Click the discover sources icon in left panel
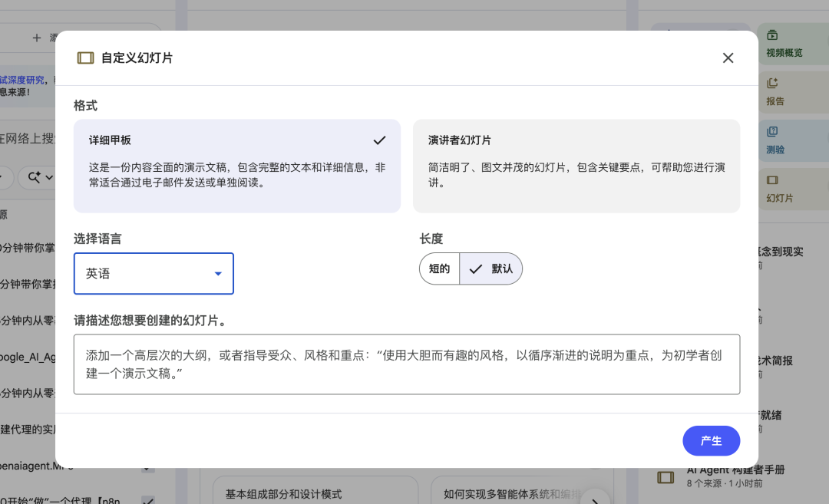829x504 pixels. coord(35,177)
